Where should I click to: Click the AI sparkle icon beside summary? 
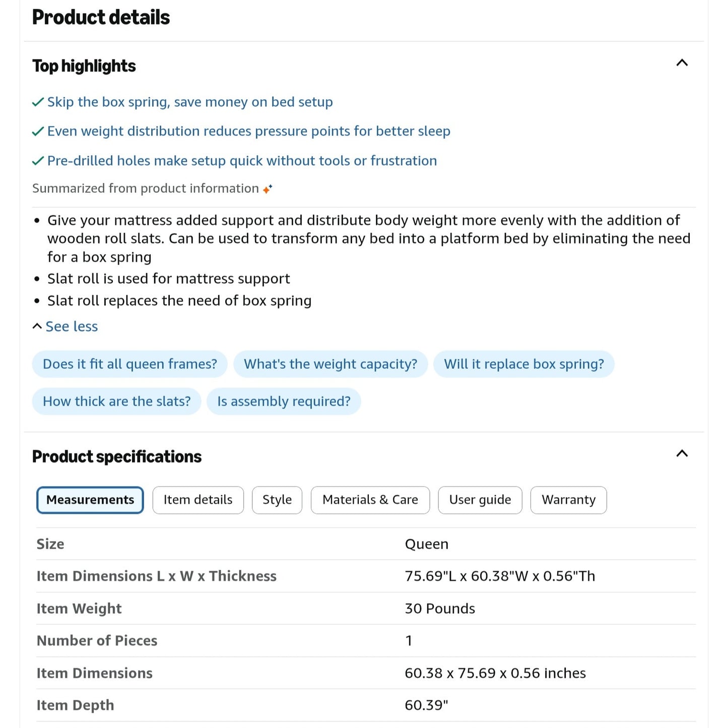tap(268, 189)
